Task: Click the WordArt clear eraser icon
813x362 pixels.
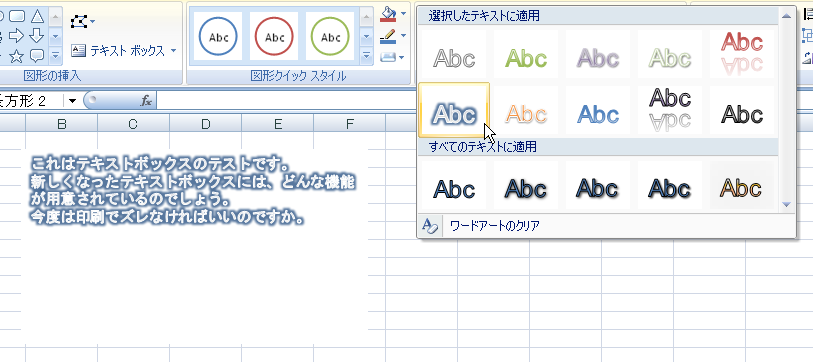Action: (430, 226)
